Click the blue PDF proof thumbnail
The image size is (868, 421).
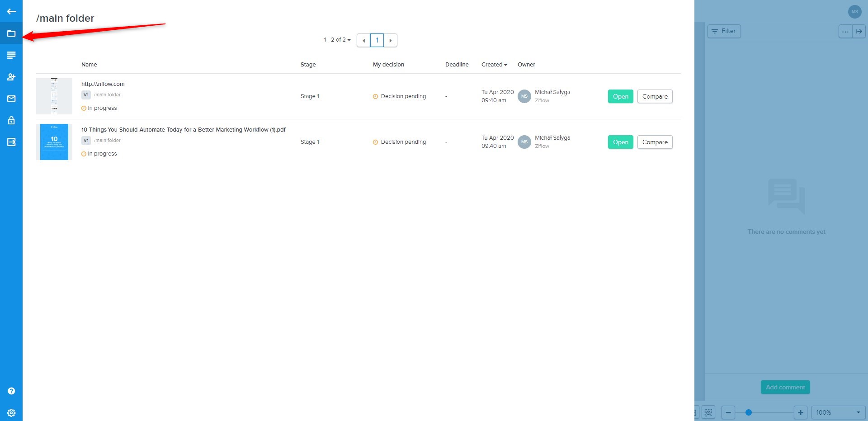(x=54, y=142)
